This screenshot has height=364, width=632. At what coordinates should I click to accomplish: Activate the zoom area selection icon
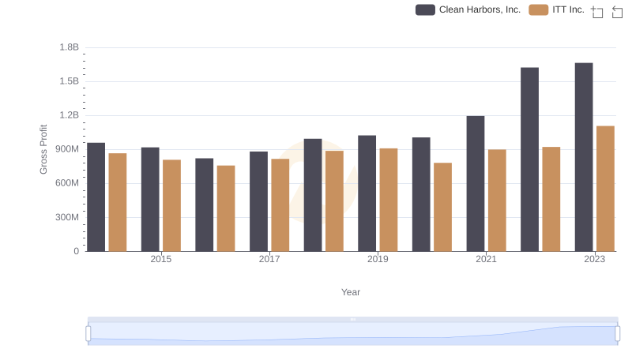(x=597, y=12)
